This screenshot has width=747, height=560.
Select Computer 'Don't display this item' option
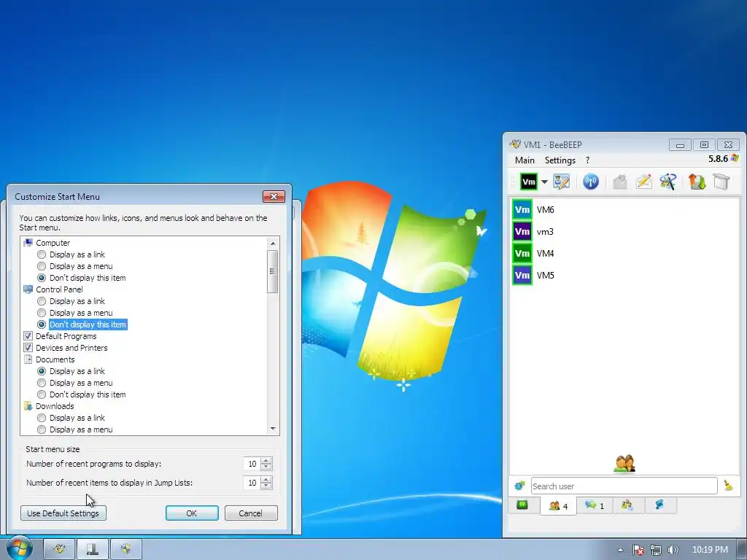pyautogui.click(x=42, y=278)
